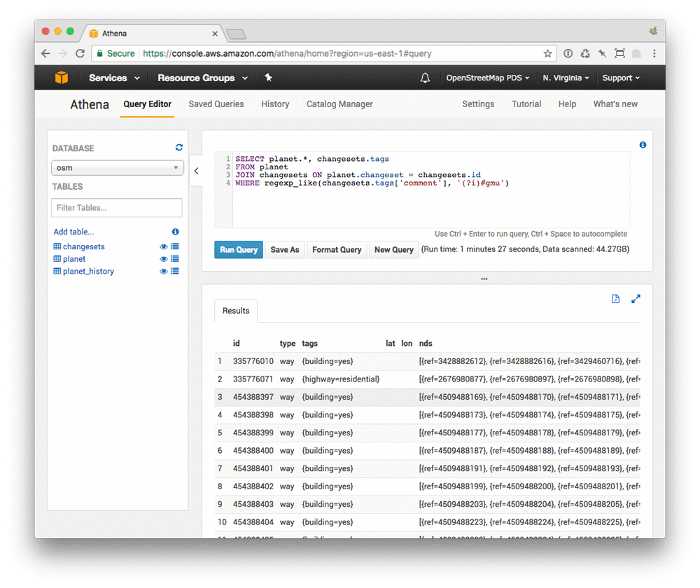The image size is (700, 588).
Task: Expand results to full screen
Action: coord(636,299)
